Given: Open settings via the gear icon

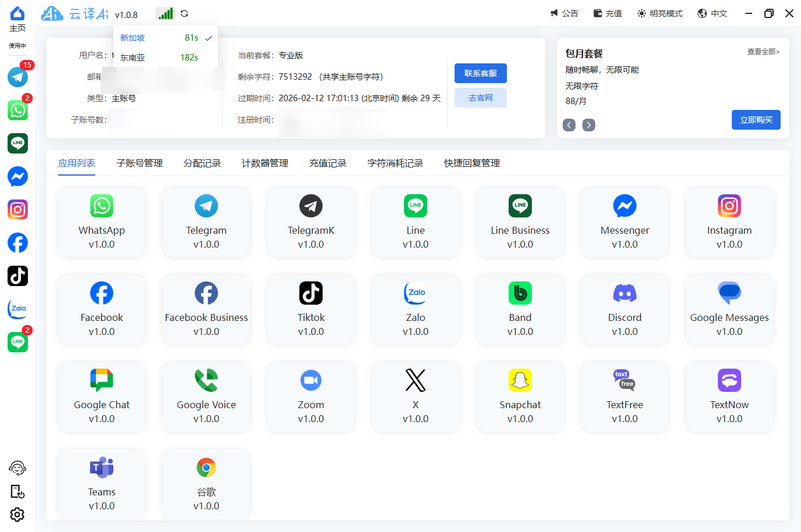Looking at the screenshot, I should (x=17, y=514).
